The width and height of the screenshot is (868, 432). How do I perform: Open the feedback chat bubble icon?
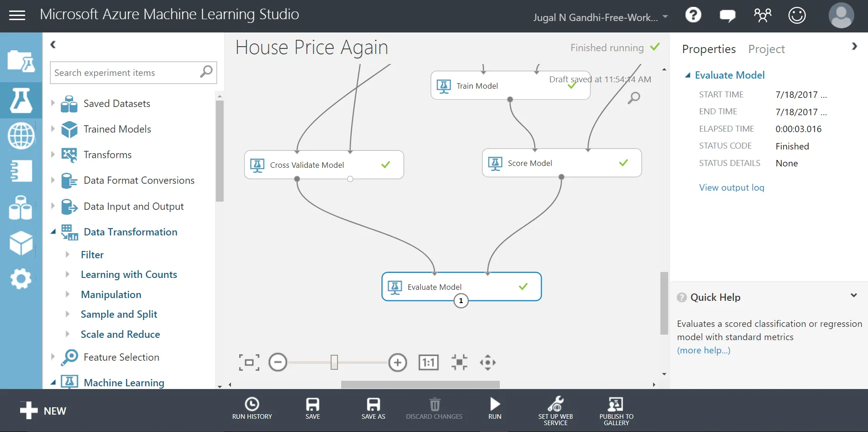pyautogui.click(x=728, y=16)
